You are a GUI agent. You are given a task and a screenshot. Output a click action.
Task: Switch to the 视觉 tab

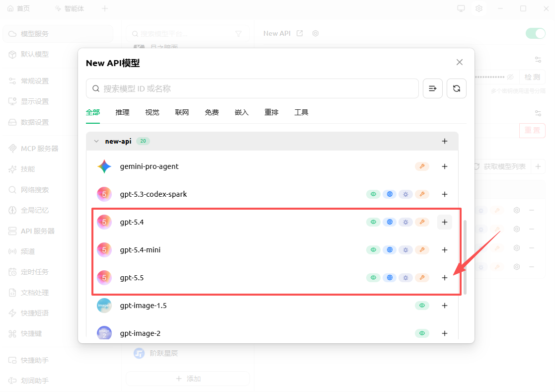point(152,112)
